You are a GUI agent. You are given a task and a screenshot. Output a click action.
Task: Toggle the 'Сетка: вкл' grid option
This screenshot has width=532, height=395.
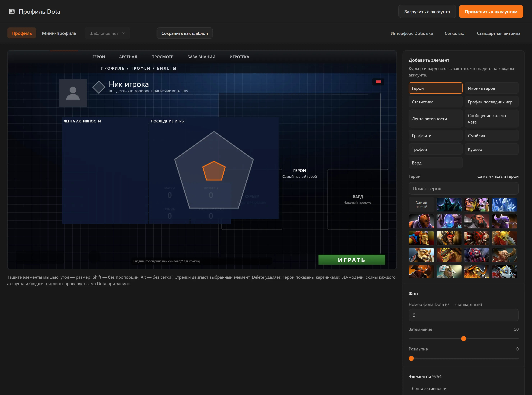455,33
